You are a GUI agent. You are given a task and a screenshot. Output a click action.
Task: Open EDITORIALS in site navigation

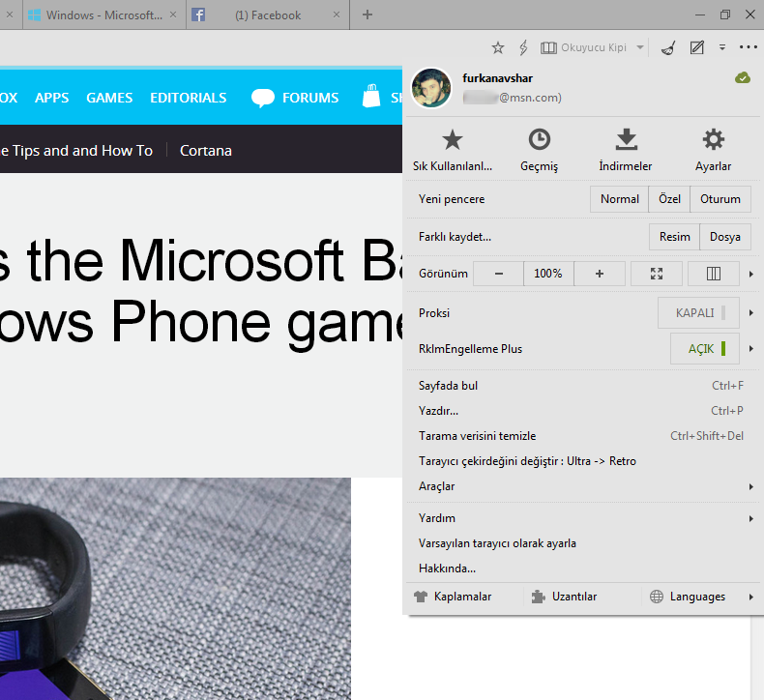tap(188, 98)
